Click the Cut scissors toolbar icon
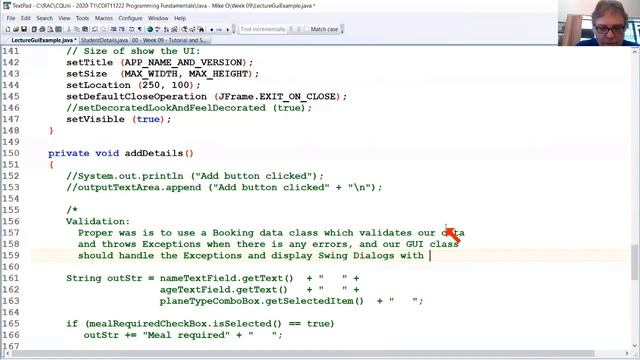Screen dimensions: 640x360 (x=69, y=29)
